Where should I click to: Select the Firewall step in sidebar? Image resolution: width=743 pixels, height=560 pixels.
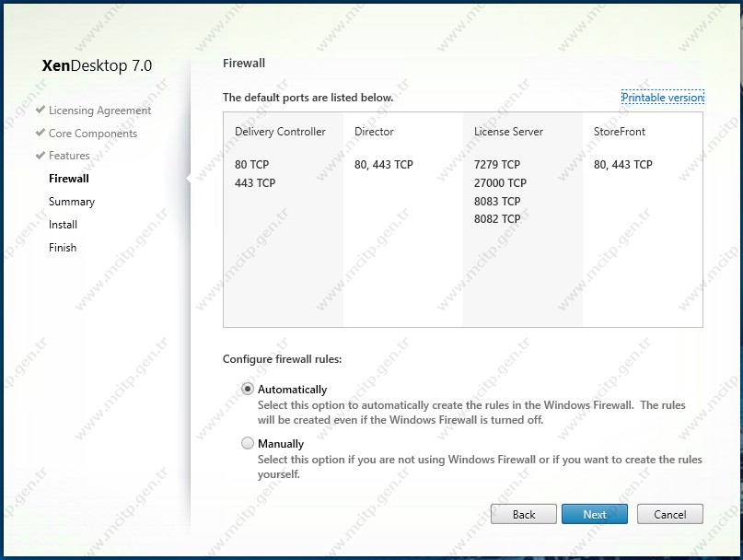coord(69,179)
